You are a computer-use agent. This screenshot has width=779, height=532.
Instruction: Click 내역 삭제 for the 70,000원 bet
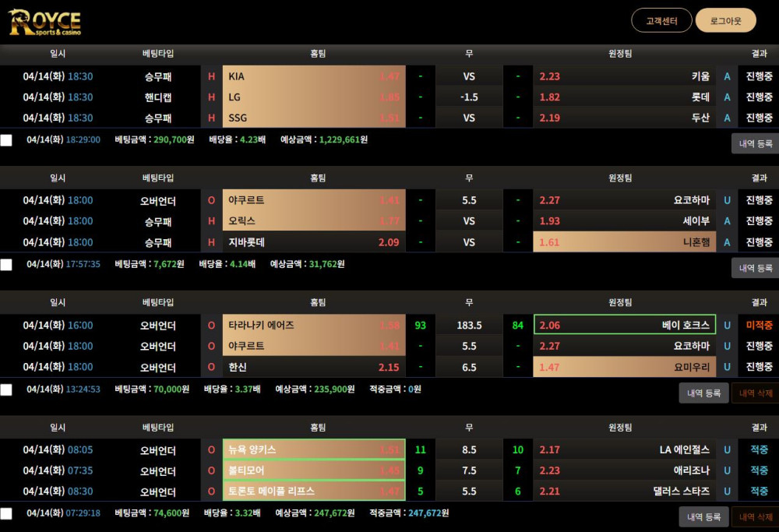click(x=755, y=393)
